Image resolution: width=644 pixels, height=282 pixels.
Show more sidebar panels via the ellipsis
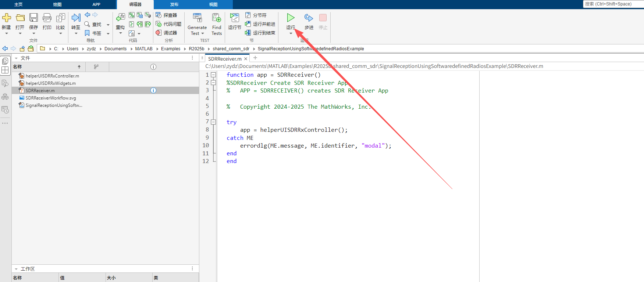[x=5, y=123]
